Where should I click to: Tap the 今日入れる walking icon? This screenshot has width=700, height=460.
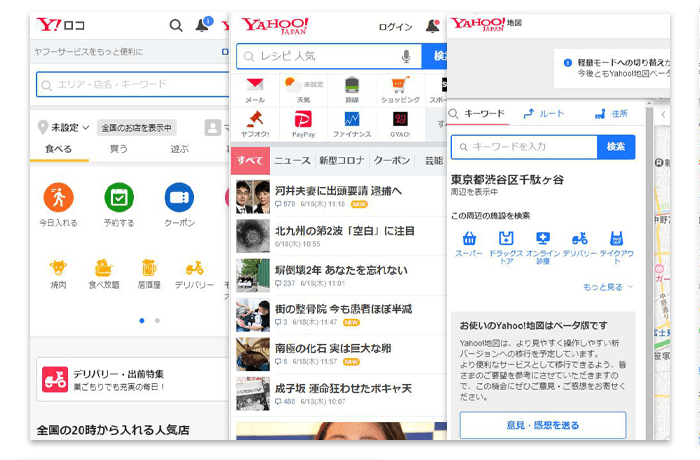tap(58, 197)
